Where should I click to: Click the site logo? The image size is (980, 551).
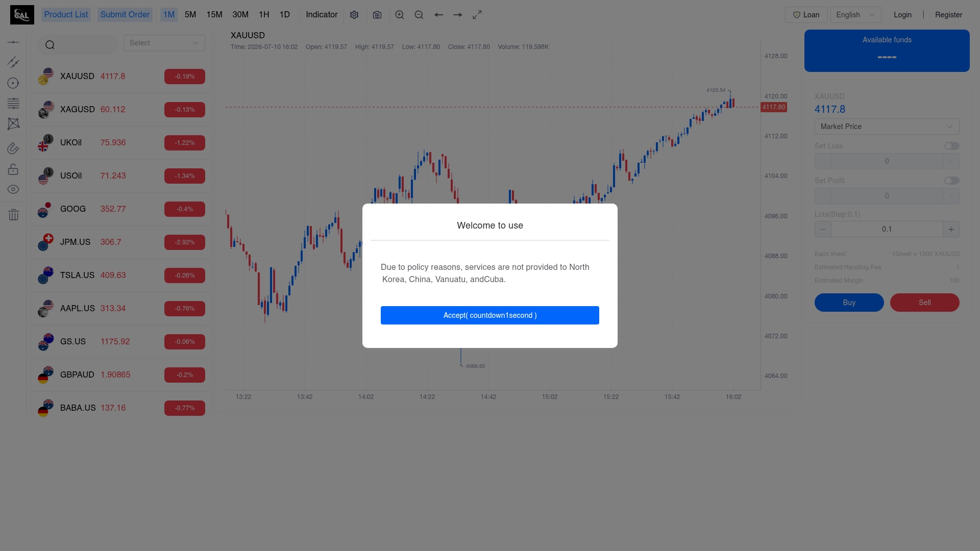(22, 15)
